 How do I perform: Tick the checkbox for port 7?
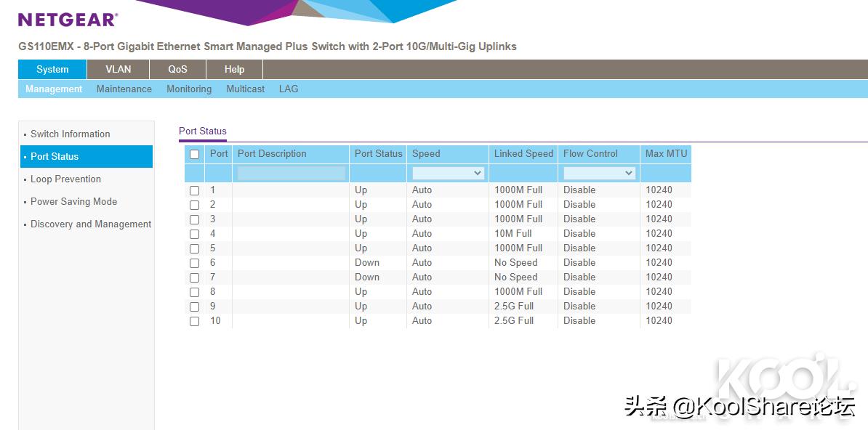pyautogui.click(x=194, y=277)
